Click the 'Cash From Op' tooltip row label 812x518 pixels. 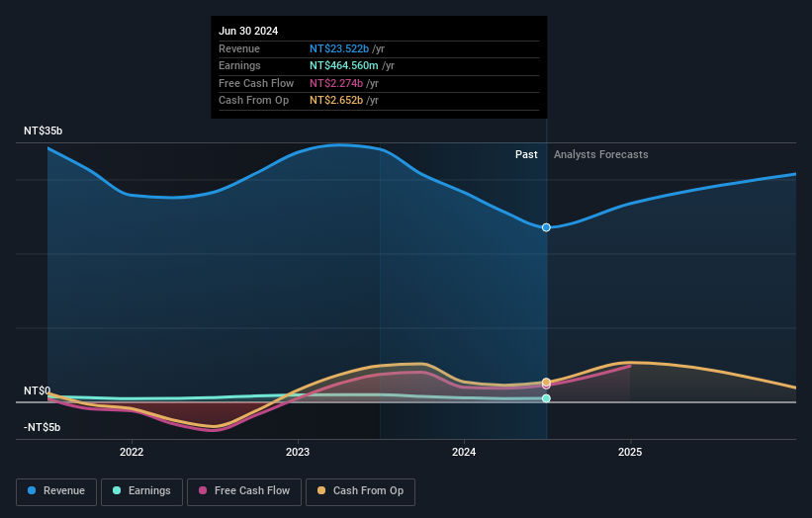(254, 101)
